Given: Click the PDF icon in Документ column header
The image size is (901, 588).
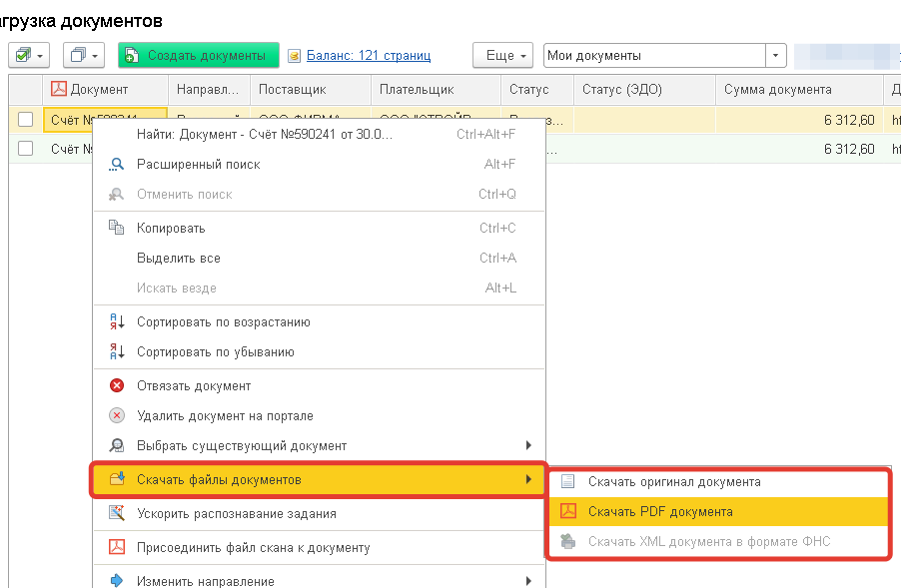Looking at the screenshot, I should point(59,89).
